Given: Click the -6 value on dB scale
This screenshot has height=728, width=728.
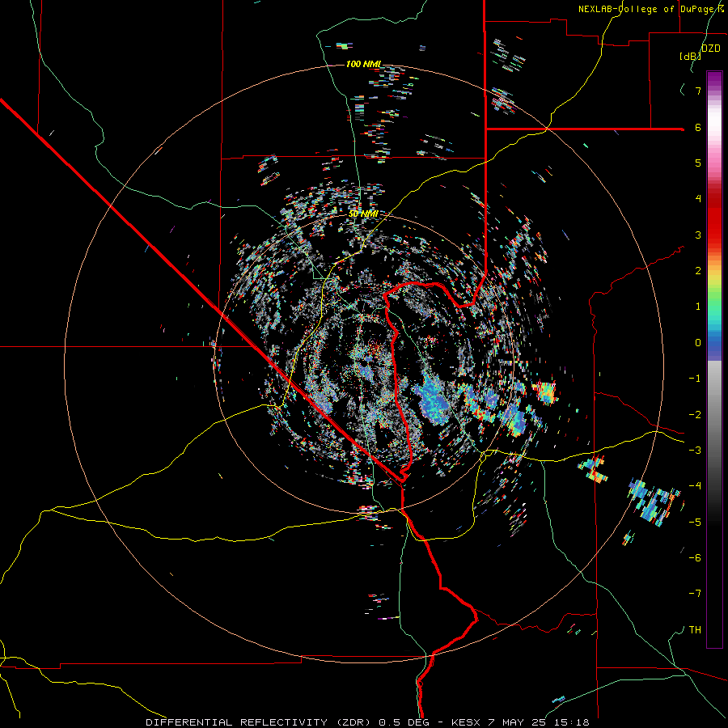Looking at the screenshot, I should pyautogui.click(x=695, y=558).
